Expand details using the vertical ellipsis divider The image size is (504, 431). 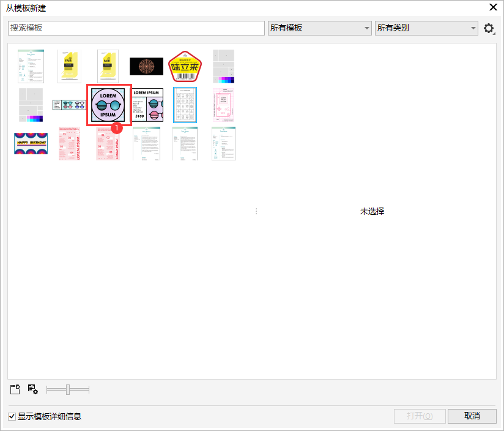tap(256, 211)
